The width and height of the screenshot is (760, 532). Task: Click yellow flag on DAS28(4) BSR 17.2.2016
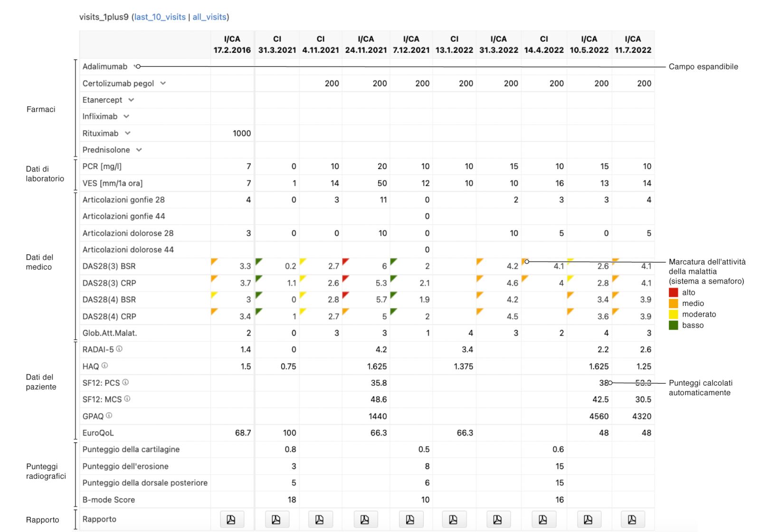[x=214, y=294]
